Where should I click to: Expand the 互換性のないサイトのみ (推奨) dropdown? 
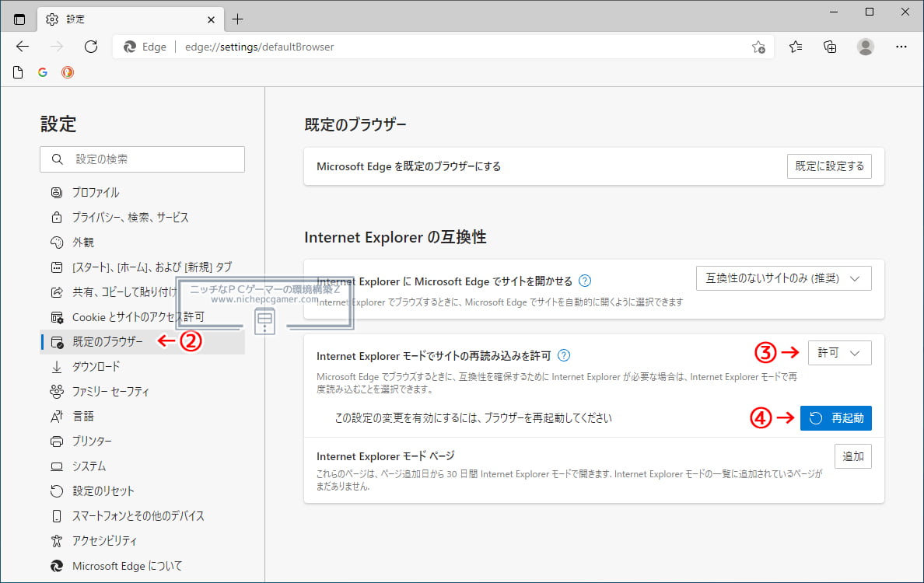[x=784, y=278]
